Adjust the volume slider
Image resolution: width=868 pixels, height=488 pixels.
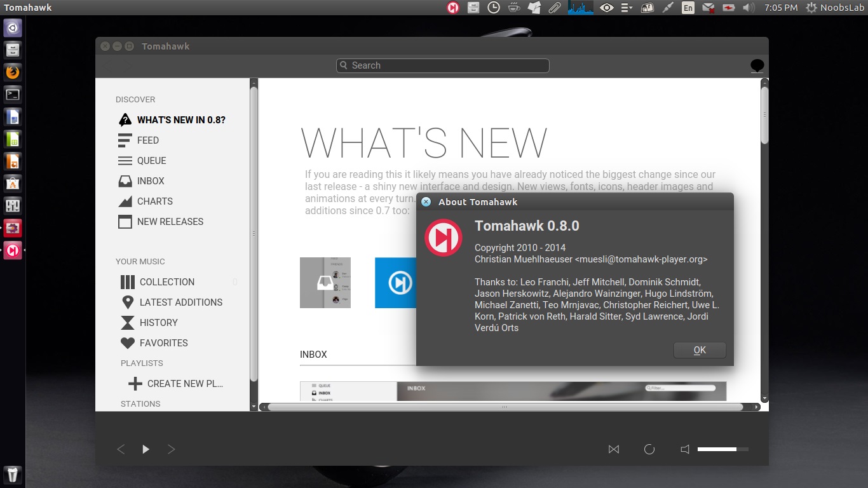click(723, 449)
